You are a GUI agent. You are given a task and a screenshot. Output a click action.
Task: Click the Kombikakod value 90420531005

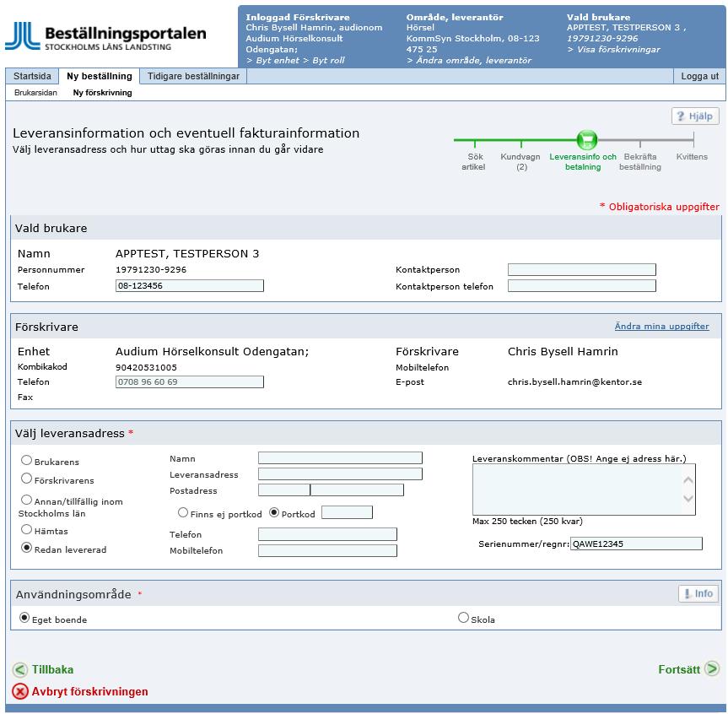pyautogui.click(x=146, y=367)
